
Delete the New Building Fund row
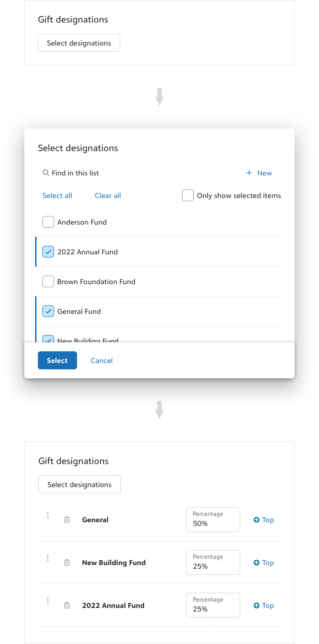(67, 562)
